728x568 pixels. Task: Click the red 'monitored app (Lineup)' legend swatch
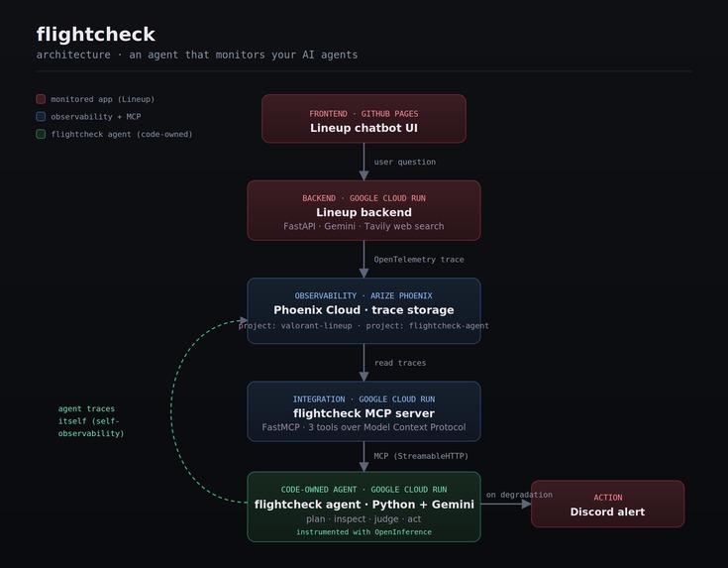(x=41, y=99)
